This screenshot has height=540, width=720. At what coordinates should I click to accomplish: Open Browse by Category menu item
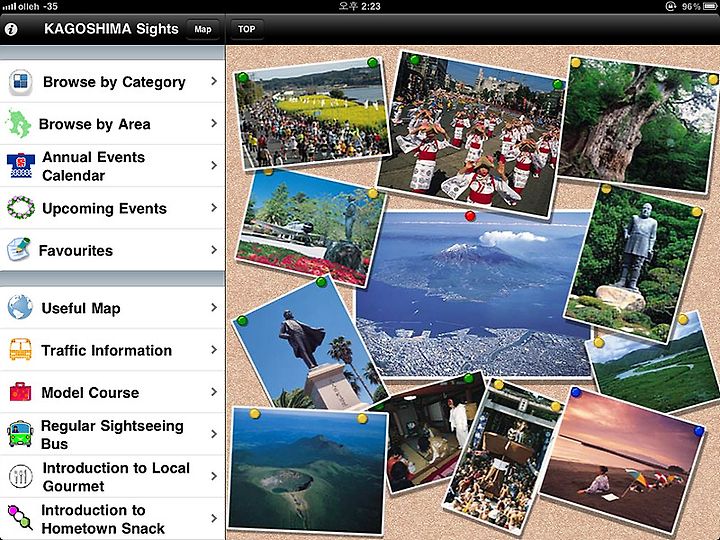tap(112, 81)
